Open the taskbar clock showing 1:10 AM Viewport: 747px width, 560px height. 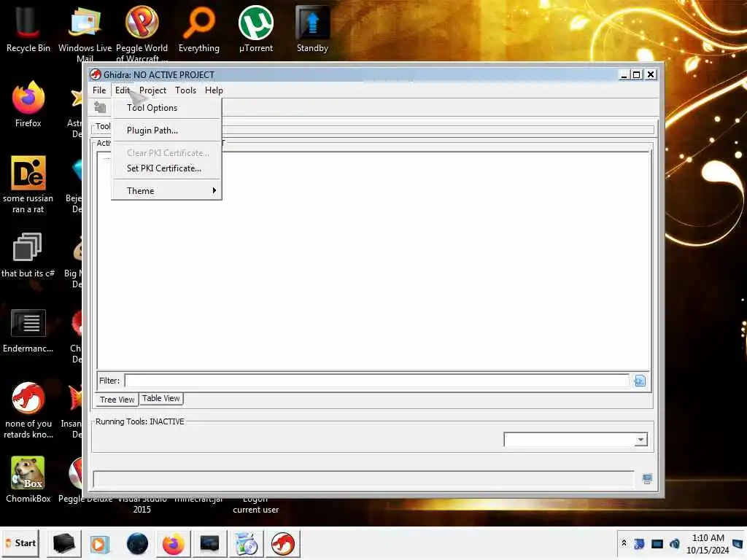[708, 544]
